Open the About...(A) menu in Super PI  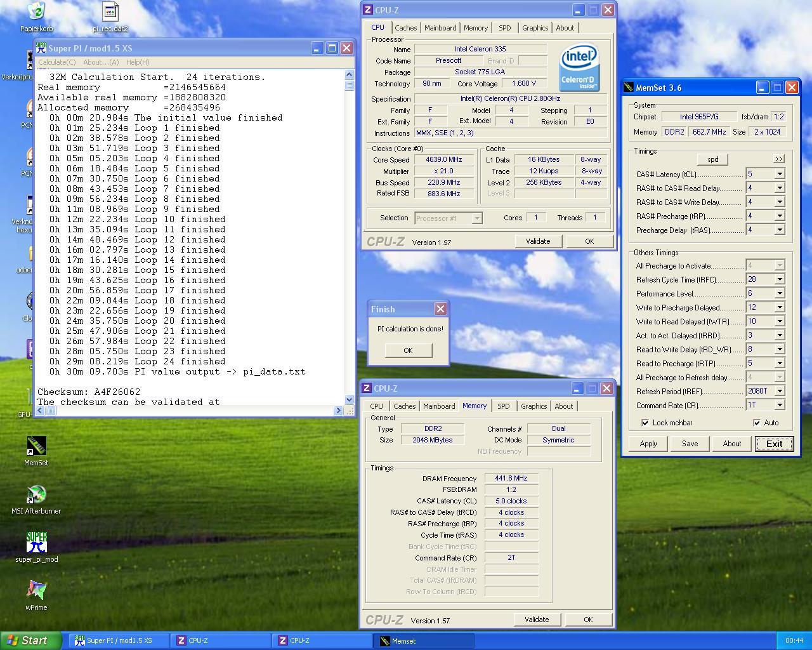pos(101,62)
